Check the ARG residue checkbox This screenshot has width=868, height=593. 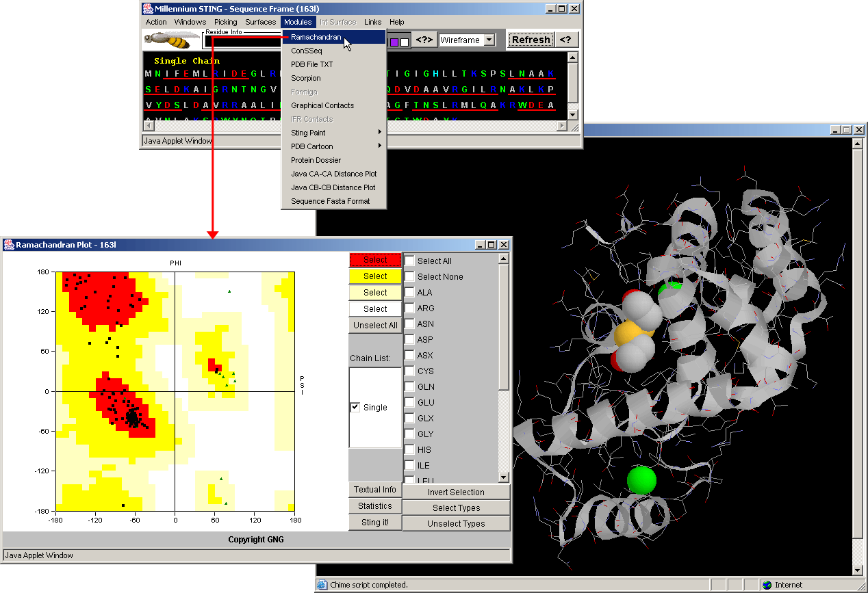[x=409, y=308]
